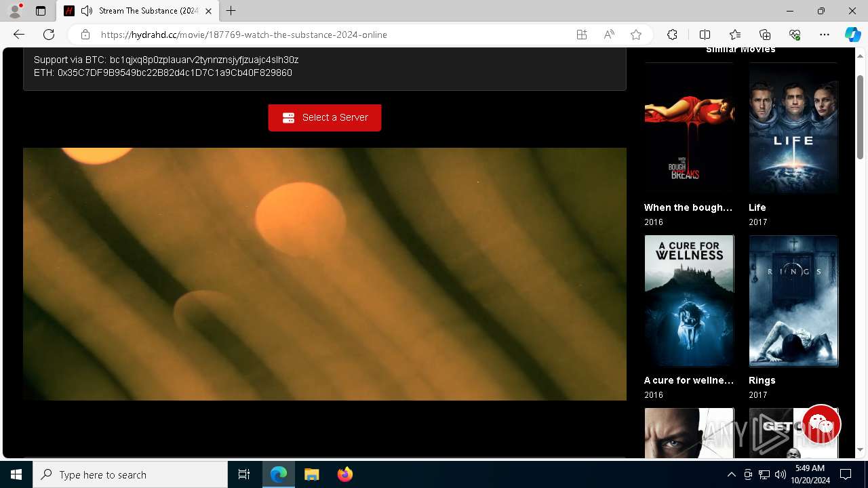Click 'When the bough...' title link
868x488 pixels.
coord(688,207)
